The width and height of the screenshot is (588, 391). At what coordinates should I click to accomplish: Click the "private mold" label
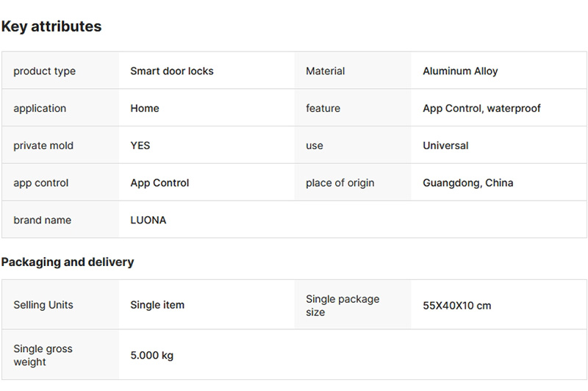click(43, 146)
